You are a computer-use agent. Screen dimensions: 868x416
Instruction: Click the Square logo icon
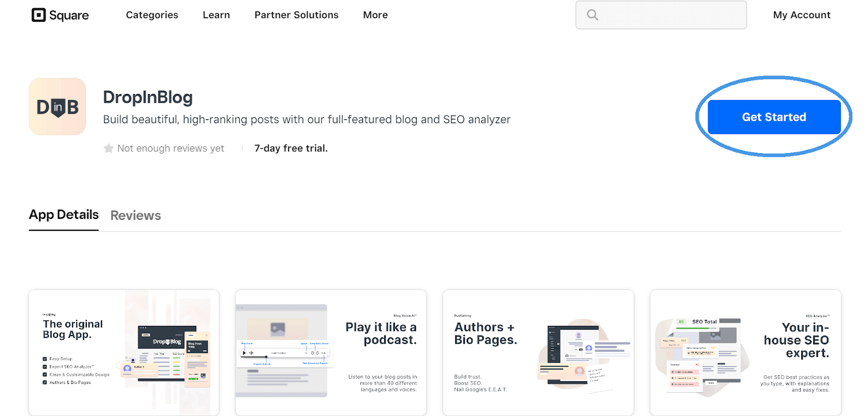[x=39, y=15]
